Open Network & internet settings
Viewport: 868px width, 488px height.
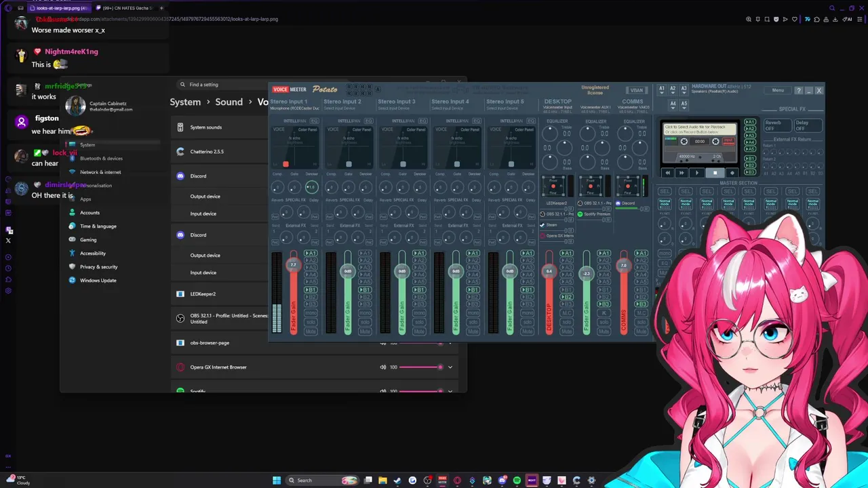coord(100,172)
